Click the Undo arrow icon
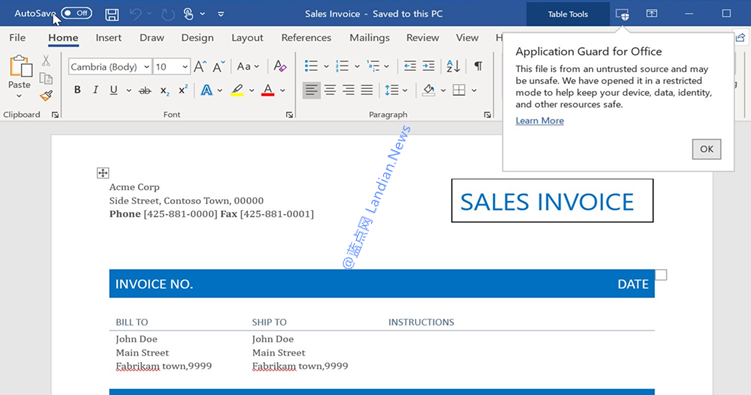 [136, 14]
